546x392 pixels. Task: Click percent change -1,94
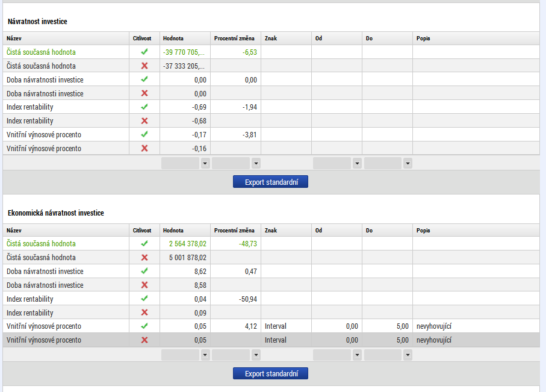coord(250,107)
